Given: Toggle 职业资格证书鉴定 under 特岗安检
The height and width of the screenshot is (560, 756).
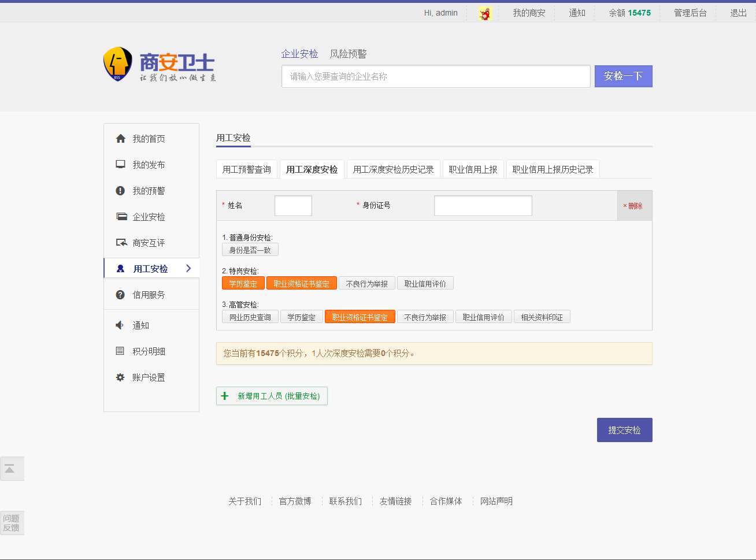Looking at the screenshot, I should pos(302,283).
